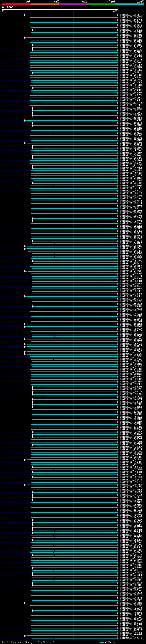Screen dimensions: 146x644
Task: Select hit UniRef100_Q43532
Action: pyautogui.click(x=131, y=271)
